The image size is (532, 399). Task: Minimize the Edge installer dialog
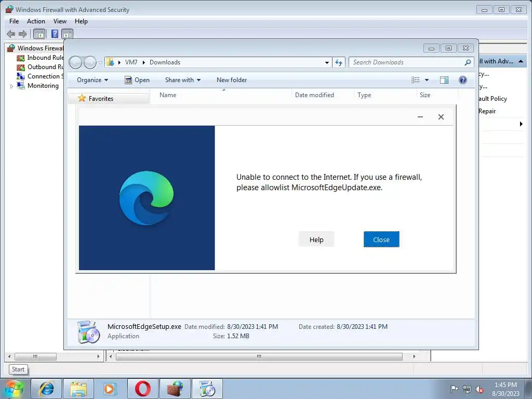[420, 117]
